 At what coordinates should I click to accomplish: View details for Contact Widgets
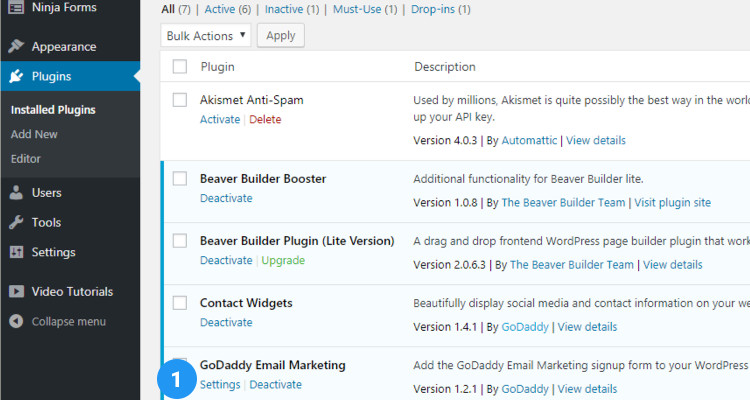pos(587,327)
